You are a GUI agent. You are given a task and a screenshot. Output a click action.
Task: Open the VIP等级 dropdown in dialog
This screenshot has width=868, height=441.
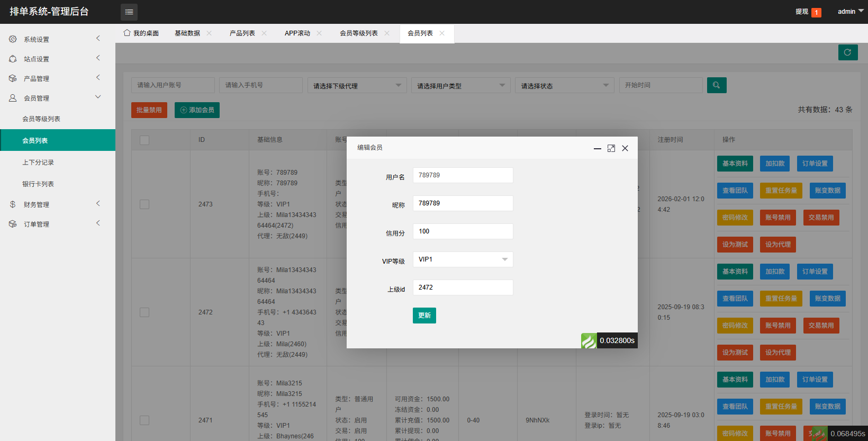coord(463,259)
